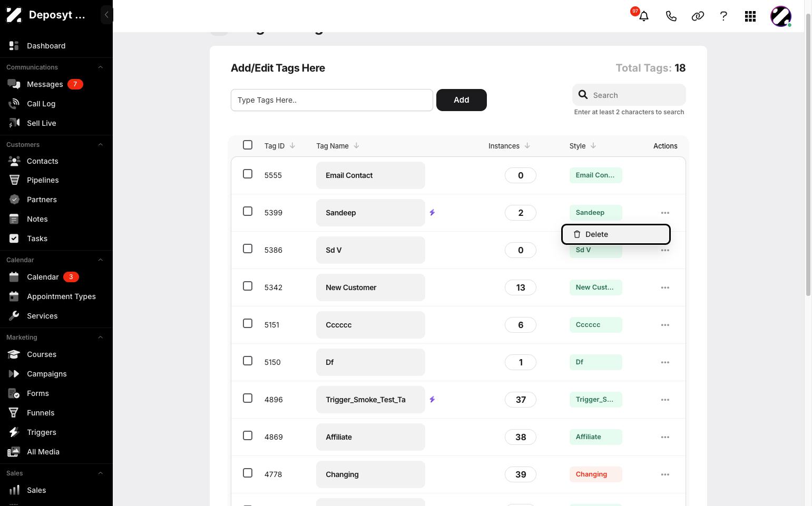Check the select-all tags checkbox
The image size is (812, 506).
coord(248,145)
